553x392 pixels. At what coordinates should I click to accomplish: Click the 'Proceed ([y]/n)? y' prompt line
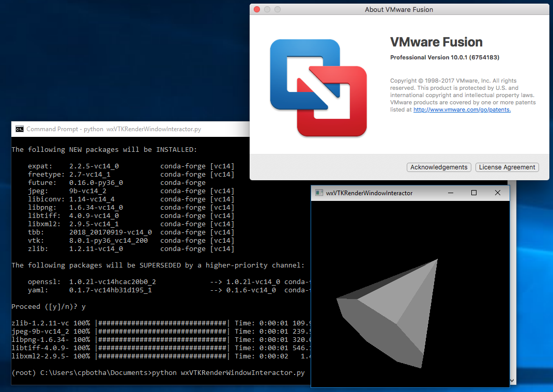point(49,307)
